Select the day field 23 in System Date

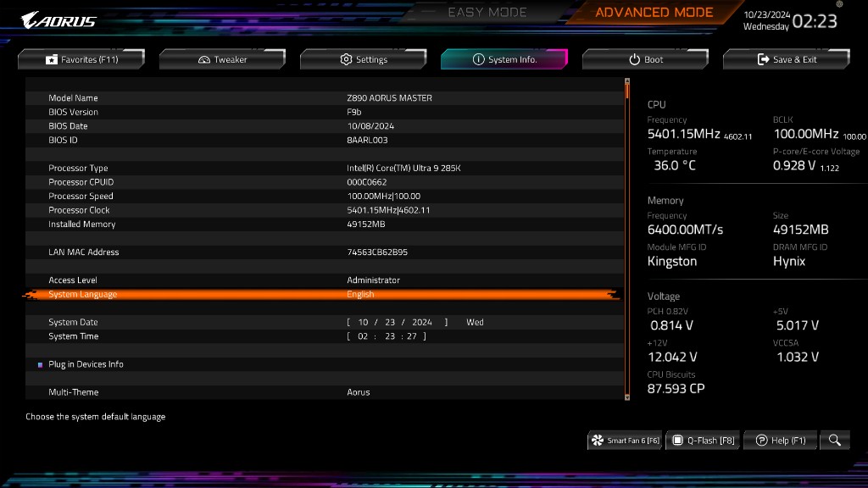(x=390, y=322)
